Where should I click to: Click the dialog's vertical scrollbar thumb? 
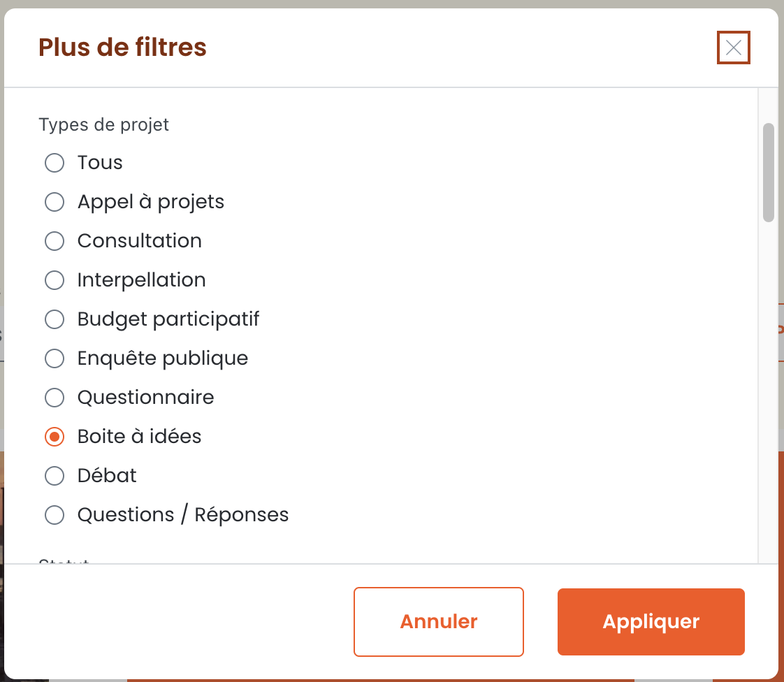coord(769,172)
